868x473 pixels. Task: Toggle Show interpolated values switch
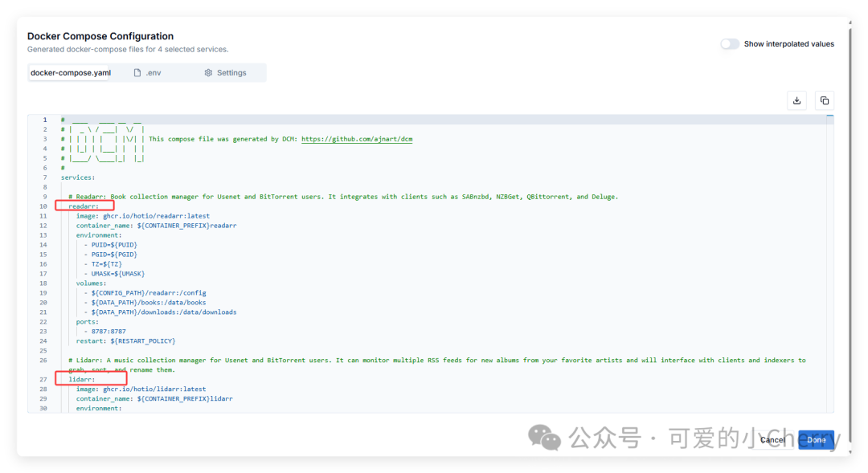click(x=730, y=43)
